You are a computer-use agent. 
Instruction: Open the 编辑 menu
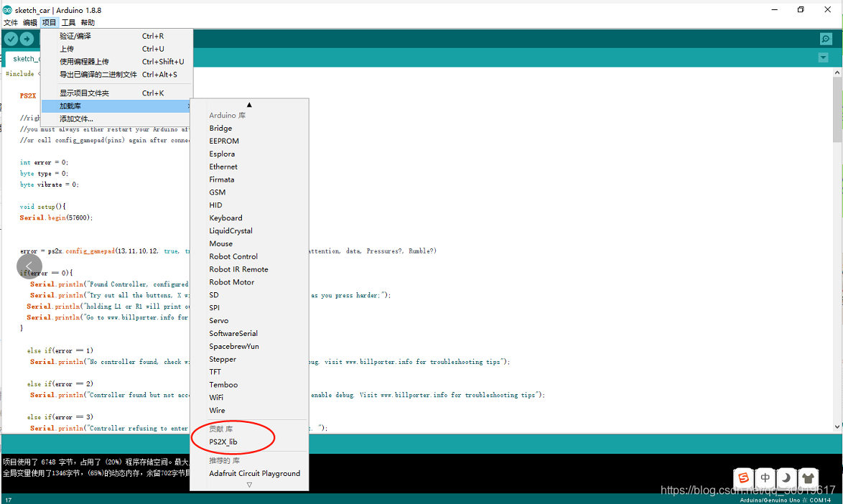click(x=30, y=22)
